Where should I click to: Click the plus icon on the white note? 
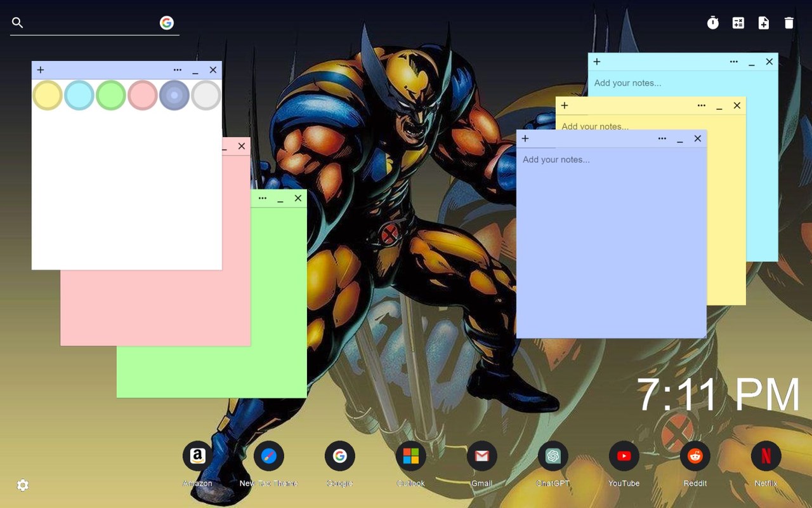coord(41,70)
